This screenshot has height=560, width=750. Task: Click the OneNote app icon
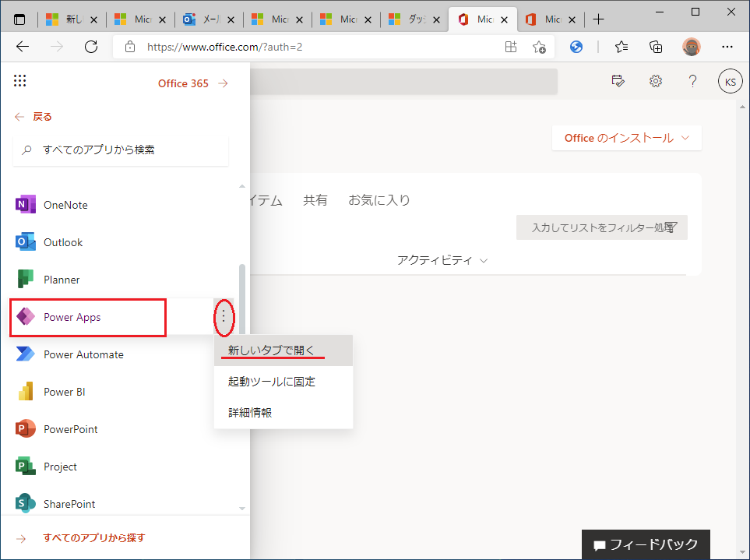tap(26, 204)
